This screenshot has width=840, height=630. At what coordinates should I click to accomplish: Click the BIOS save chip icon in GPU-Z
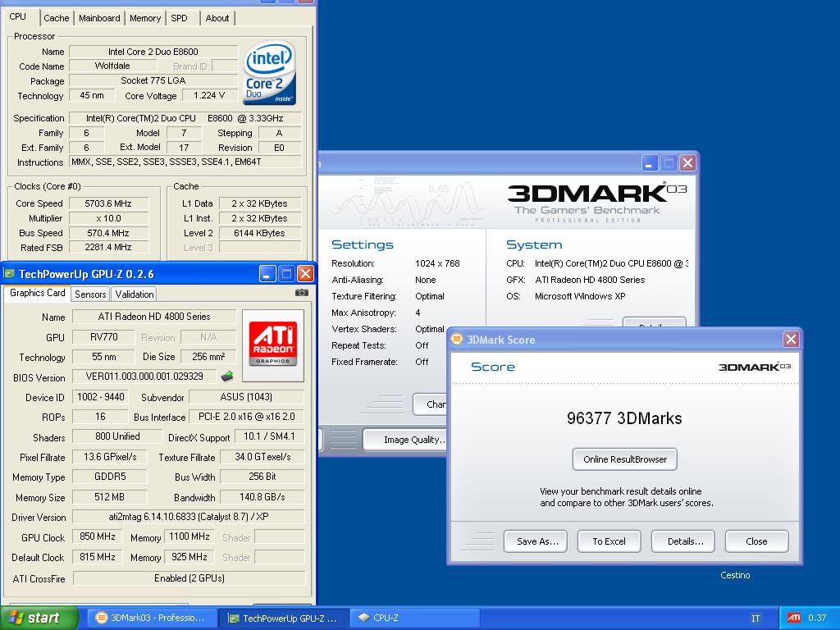pyautogui.click(x=227, y=376)
